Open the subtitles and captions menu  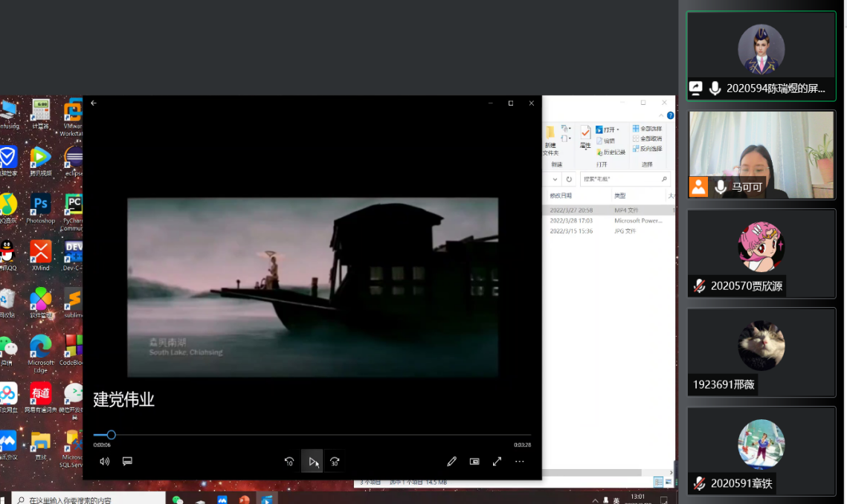pos(127,461)
